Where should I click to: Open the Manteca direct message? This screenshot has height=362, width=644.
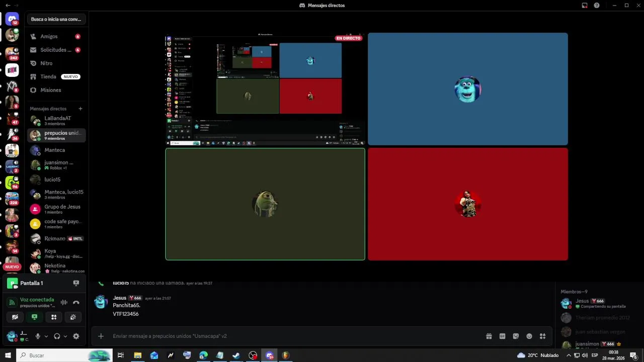pos(55,150)
